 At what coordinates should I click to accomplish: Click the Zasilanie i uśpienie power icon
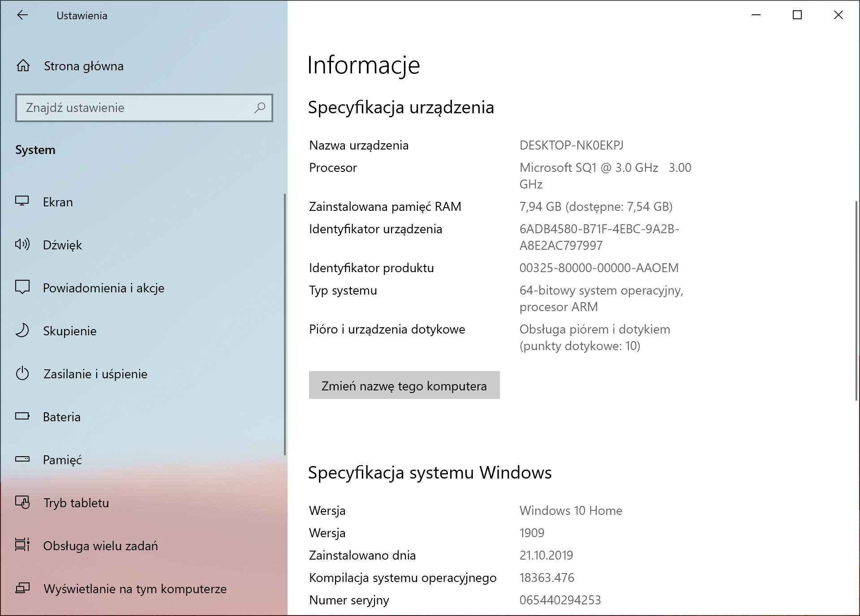click(23, 374)
